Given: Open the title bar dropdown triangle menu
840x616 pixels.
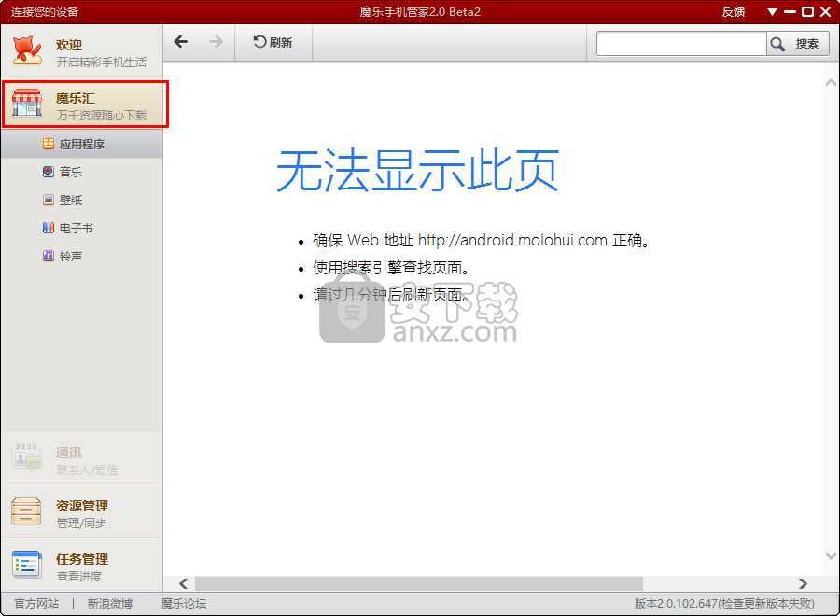Looking at the screenshot, I should click(x=772, y=12).
